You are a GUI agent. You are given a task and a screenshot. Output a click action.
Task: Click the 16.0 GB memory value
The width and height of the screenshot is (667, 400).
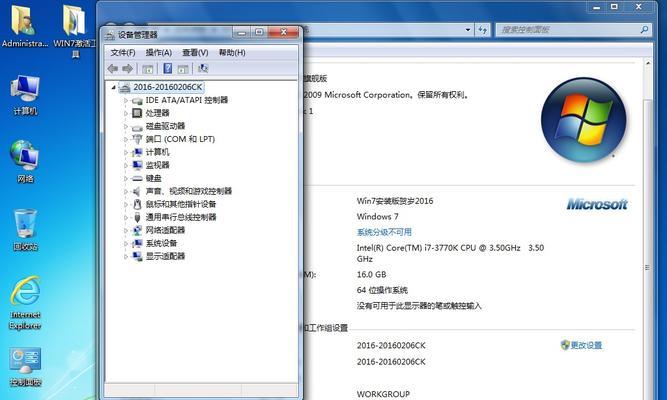click(371, 274)
